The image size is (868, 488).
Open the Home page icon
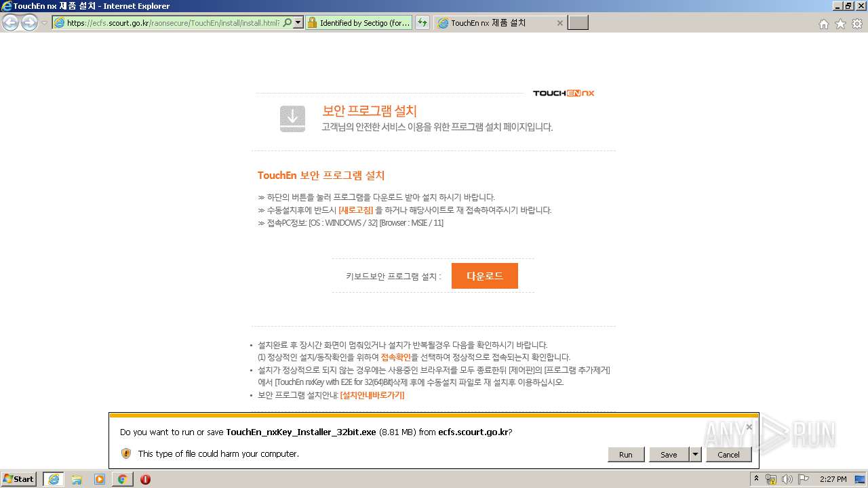tap(823, 24)
